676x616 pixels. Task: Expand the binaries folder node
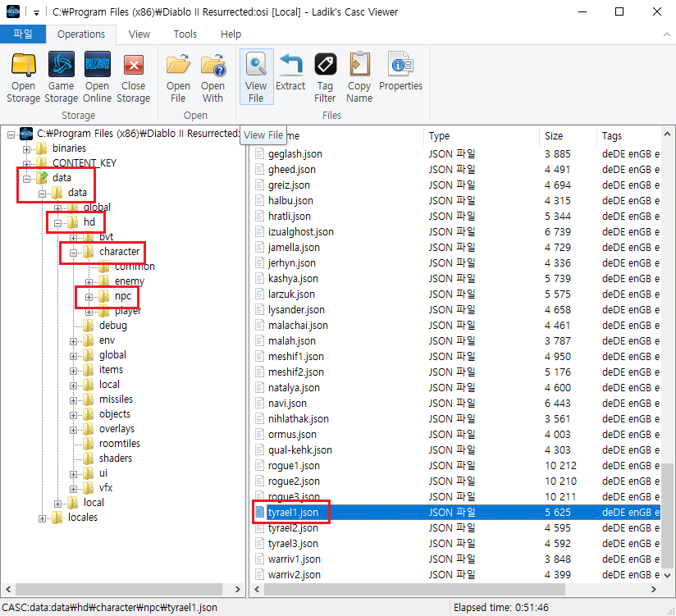(x=27, y=149)
